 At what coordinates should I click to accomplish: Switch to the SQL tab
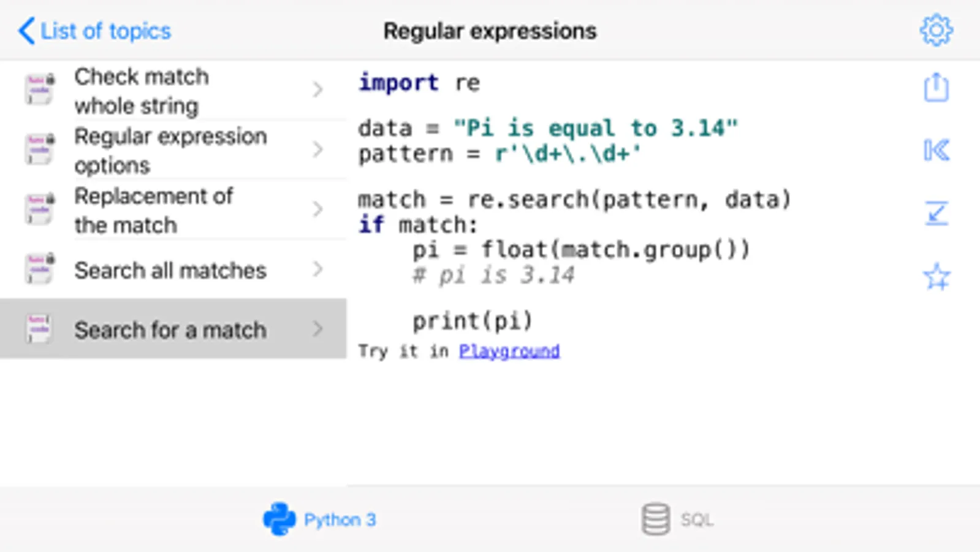[x=696, y=520]
